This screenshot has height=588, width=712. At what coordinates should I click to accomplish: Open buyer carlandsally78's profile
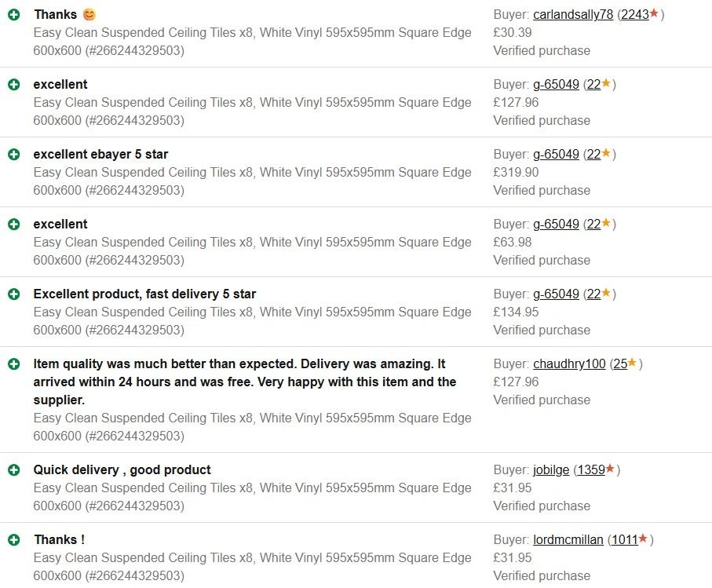pos(573,15)
